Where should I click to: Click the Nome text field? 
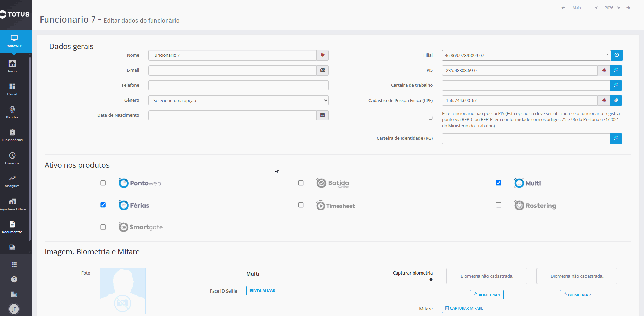click(x=232, y=55)
